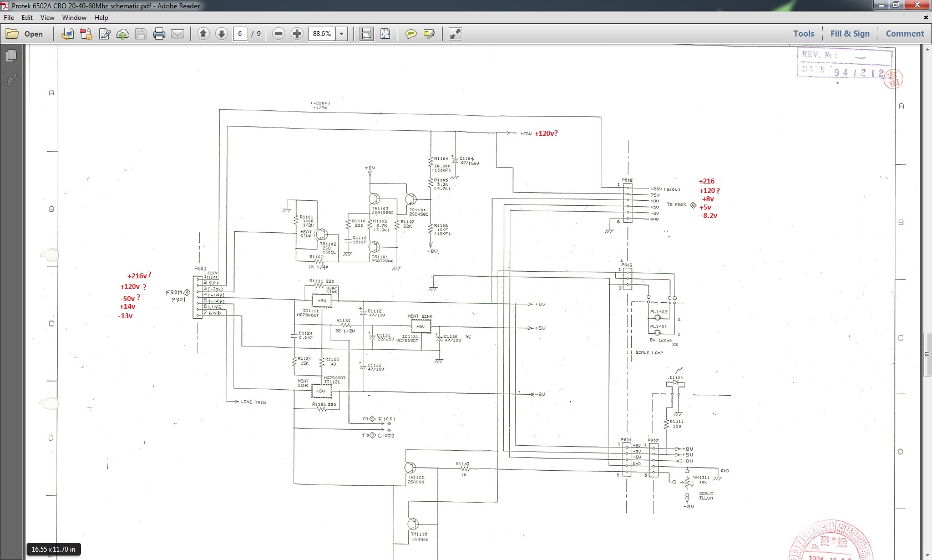This screenshot has width=932, height=560.
Task: Open the Comment pane
Action: pos(905,34)
